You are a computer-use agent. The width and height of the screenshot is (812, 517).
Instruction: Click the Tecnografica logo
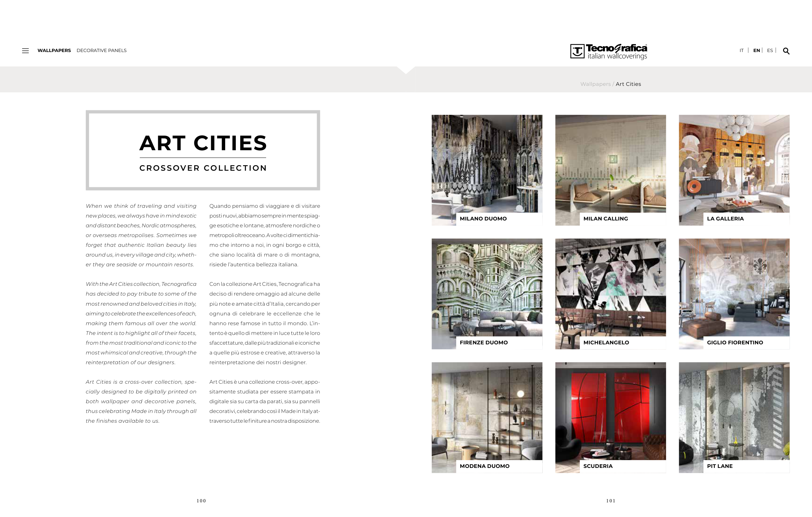pyautogui.click(x=609, y=52)
